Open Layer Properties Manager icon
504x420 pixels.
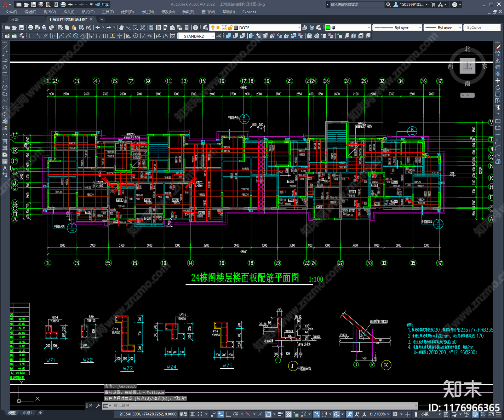tap(206, 28)
